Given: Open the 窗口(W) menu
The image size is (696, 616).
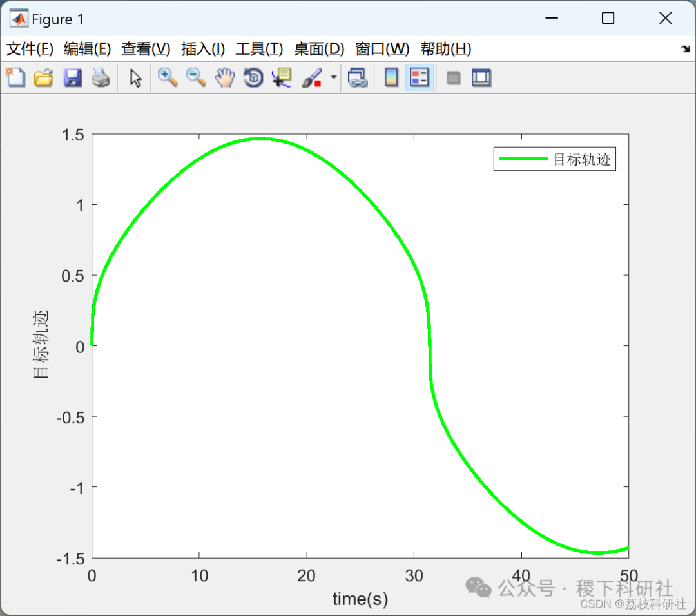Looking at the screenshot, I should point(382,49).
